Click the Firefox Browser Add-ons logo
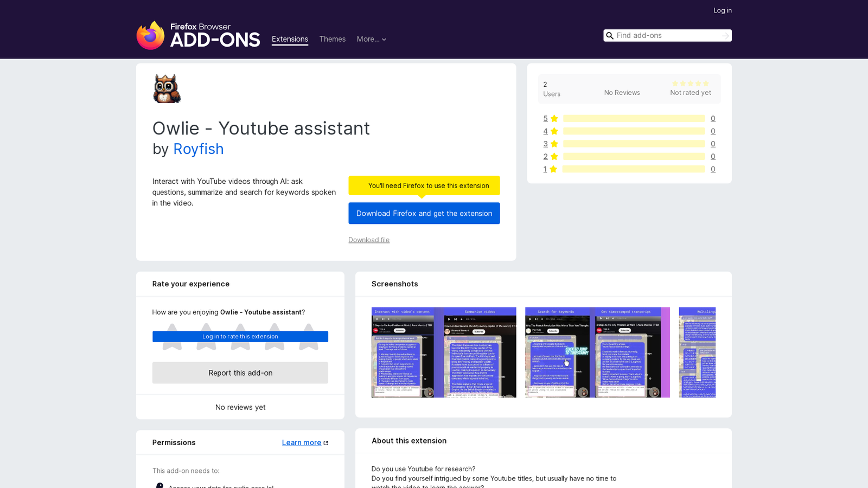The width and height of the screenshot is (868, 488). point(198,35)
